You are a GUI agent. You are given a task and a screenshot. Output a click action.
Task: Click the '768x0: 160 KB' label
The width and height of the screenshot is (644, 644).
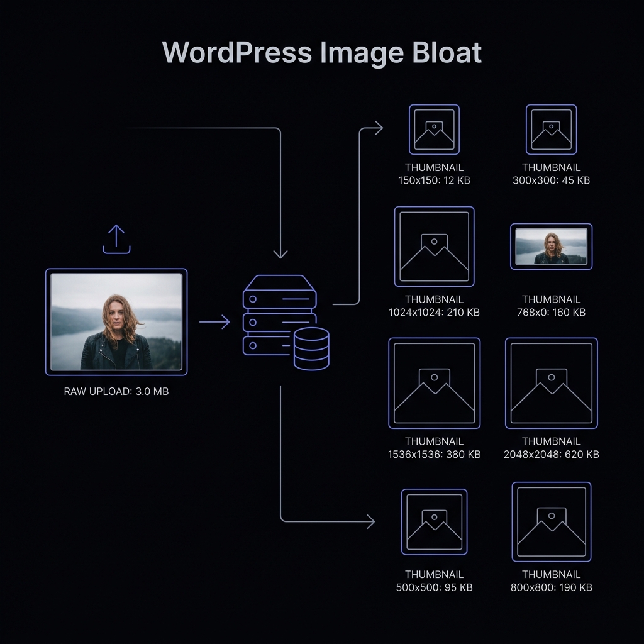[551, 313]
